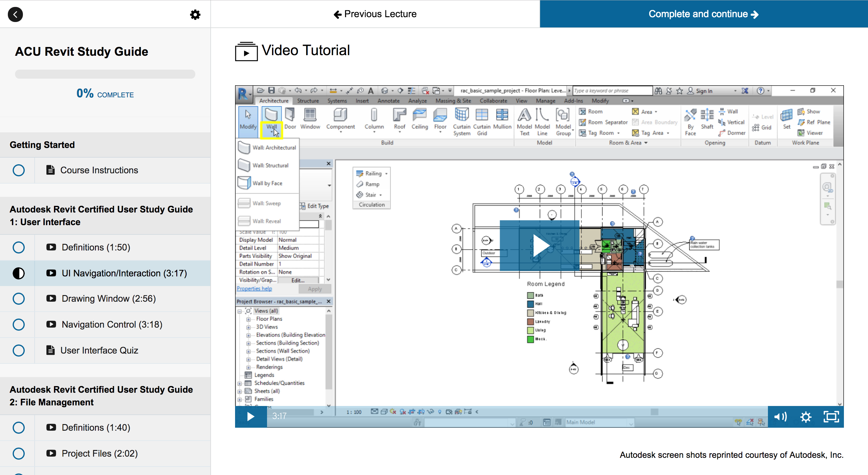868x475 pixels.
Task: Choose Wall: Architectural from dropdown menu
Action: 267,148
